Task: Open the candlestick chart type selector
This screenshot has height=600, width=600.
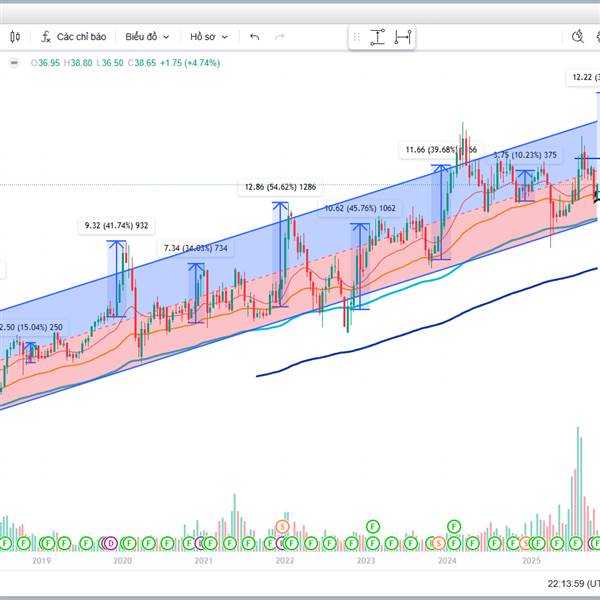Action: pos(15,37)
